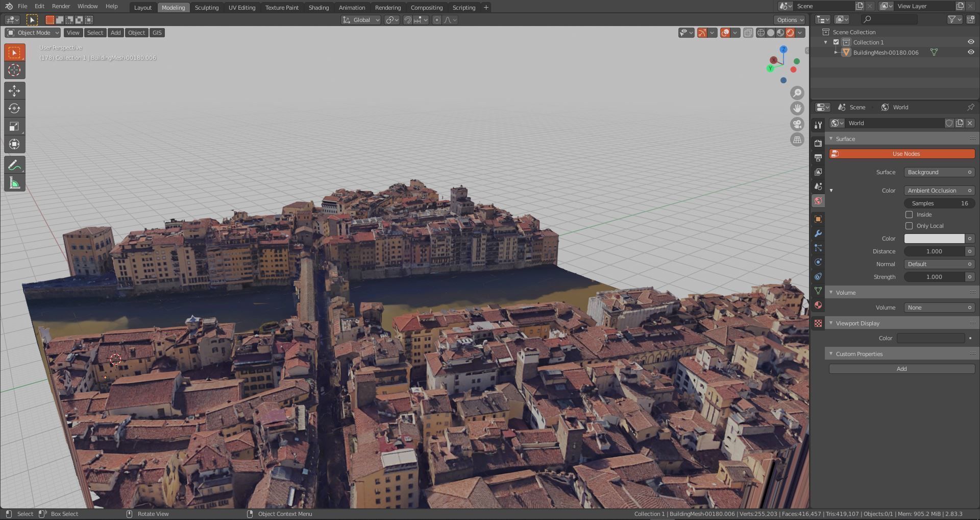980x520 pixels.
Task: Open the Output properties tab
Action: (x=818, y=158)
